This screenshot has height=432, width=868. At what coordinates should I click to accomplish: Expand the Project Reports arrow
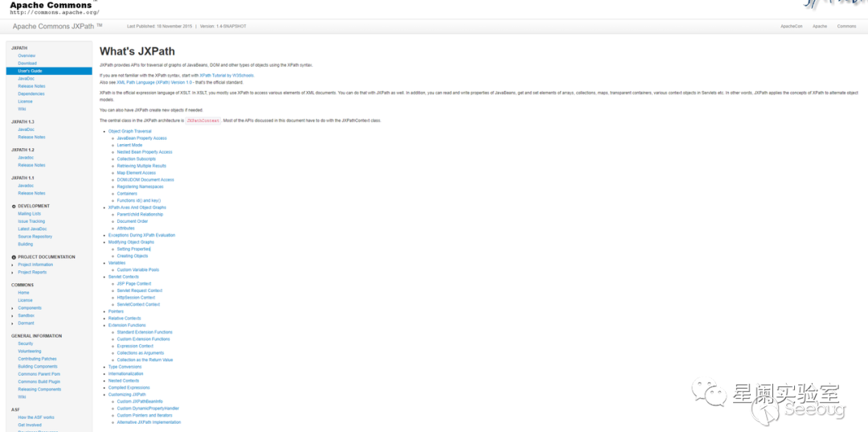pos(13,273)
